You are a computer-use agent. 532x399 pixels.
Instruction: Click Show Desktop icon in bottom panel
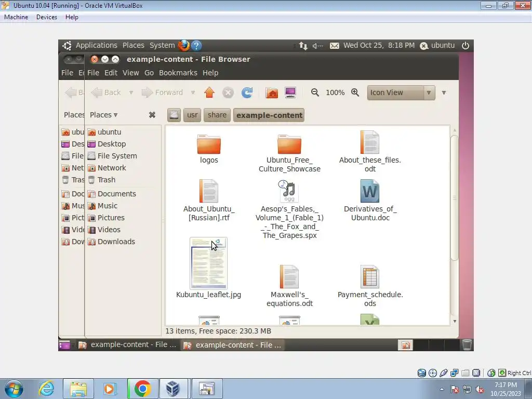coord(64,345)
